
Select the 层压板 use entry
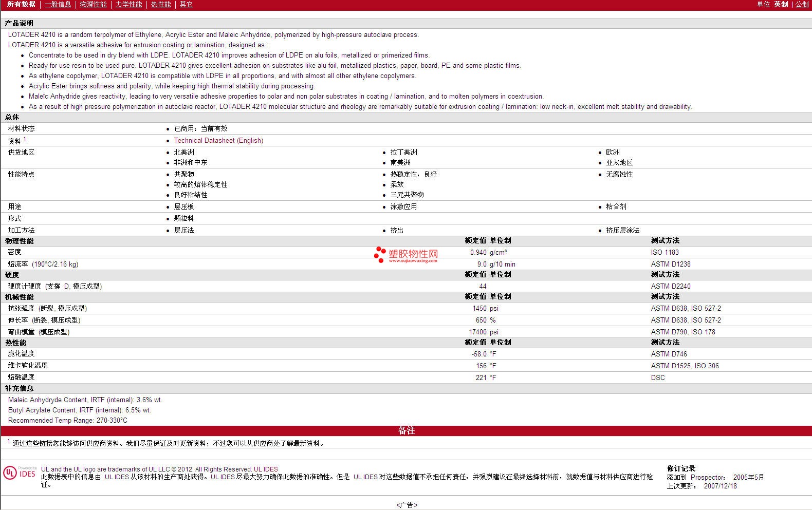tap(184, 207)
